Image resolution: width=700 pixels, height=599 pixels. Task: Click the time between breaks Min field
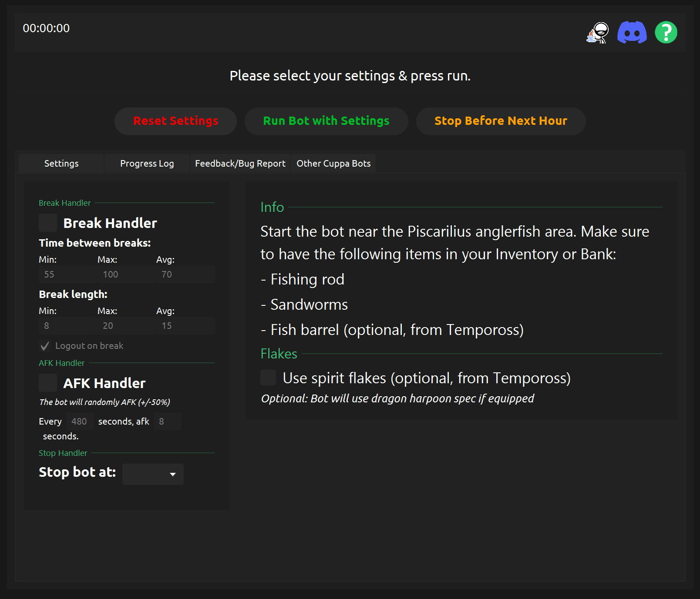[x=67, y=274]
